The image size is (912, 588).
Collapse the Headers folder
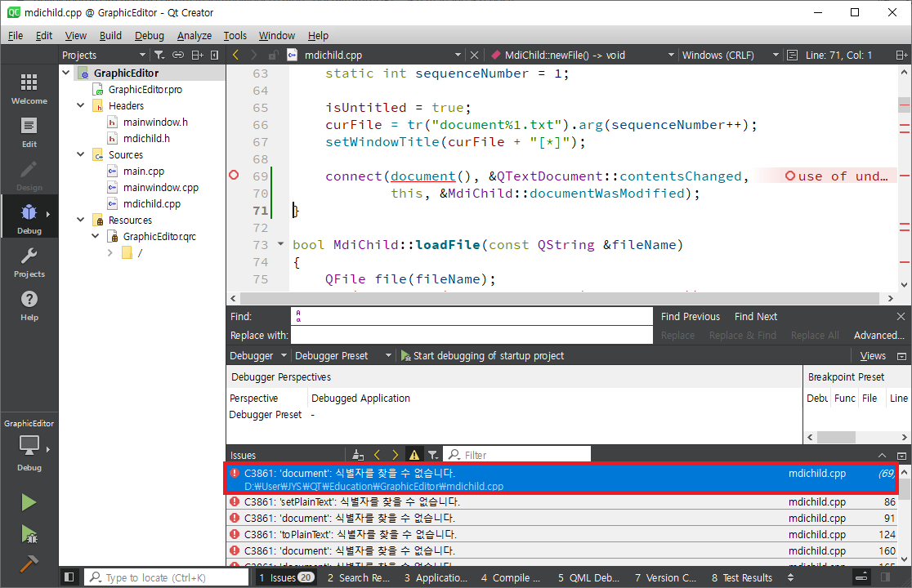(x=81, y=105)
